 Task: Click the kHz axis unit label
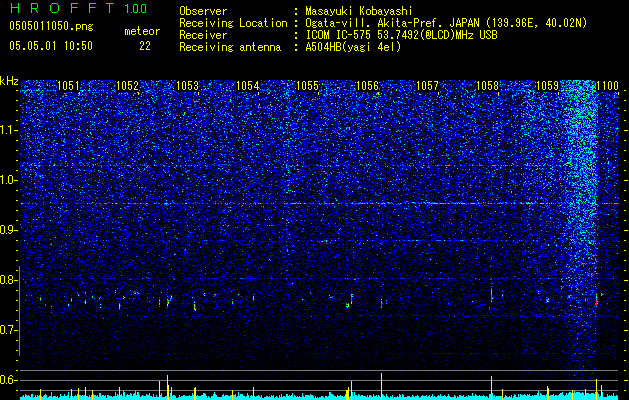tap(9, 81)
